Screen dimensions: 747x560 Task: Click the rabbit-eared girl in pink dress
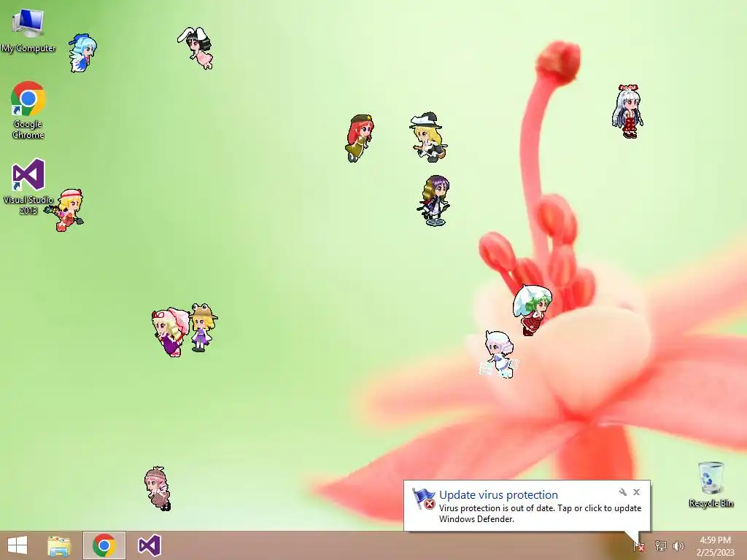click(x=196, y=47)
